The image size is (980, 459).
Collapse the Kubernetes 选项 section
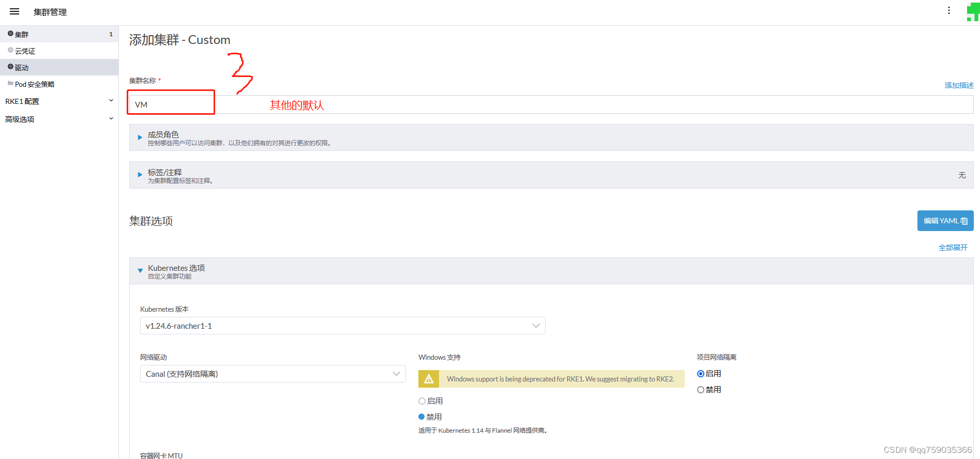point(551,271)
